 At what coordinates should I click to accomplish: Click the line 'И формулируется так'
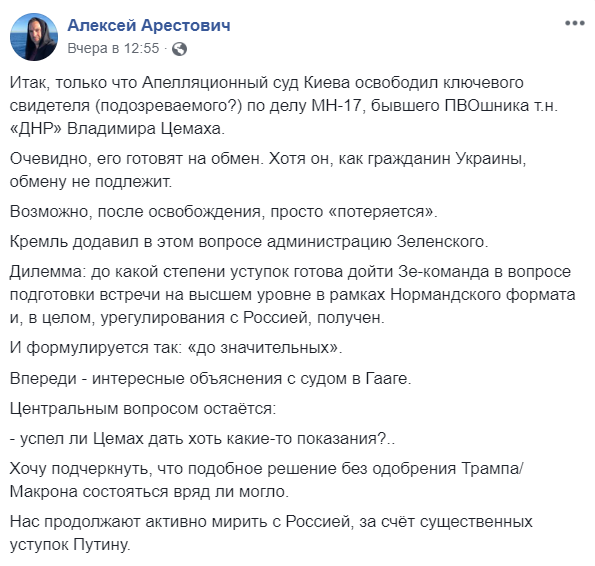pos(176,347)
